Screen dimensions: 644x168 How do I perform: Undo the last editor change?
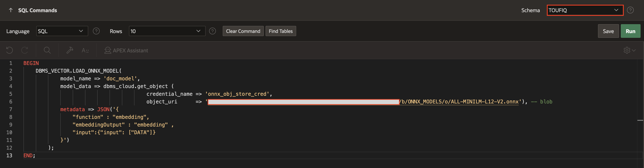tap(10, 50)
